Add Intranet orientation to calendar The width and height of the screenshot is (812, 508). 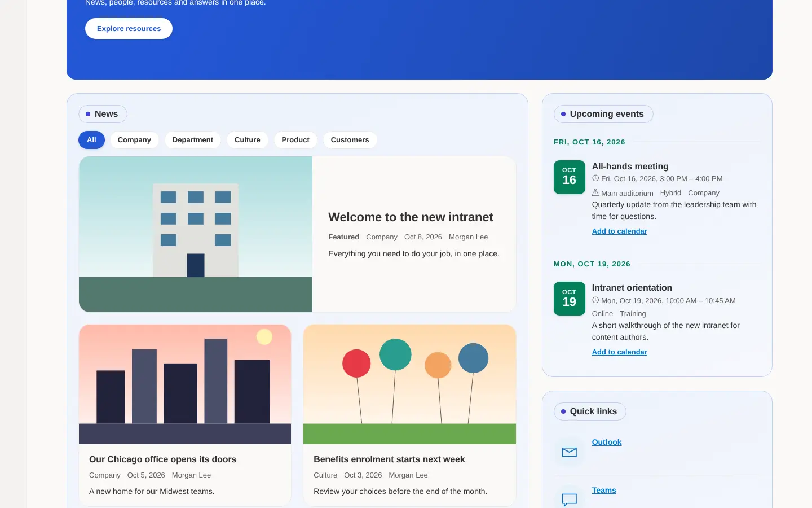coord(619,352)
